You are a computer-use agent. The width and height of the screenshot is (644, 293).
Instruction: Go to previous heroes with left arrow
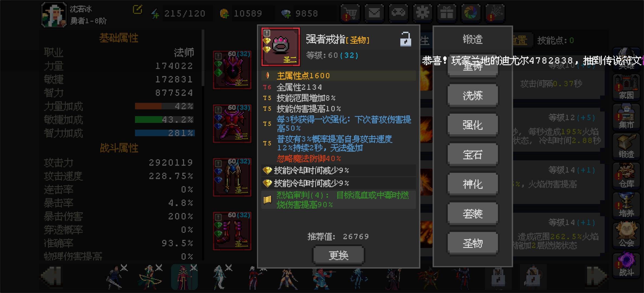51,276
